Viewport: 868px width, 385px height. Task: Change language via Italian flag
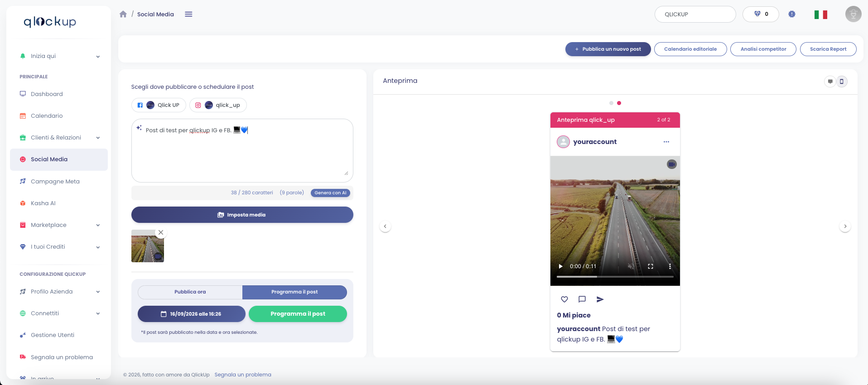click(820, 14)
